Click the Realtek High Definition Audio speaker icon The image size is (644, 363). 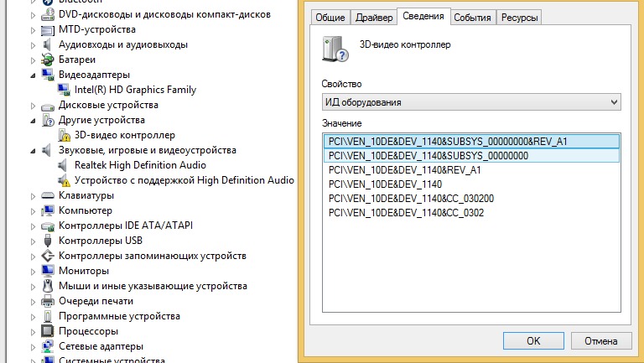63,165
